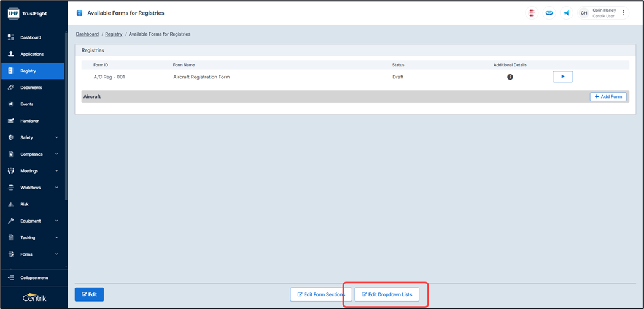Click the Add Form button

[x=608, y=97]
